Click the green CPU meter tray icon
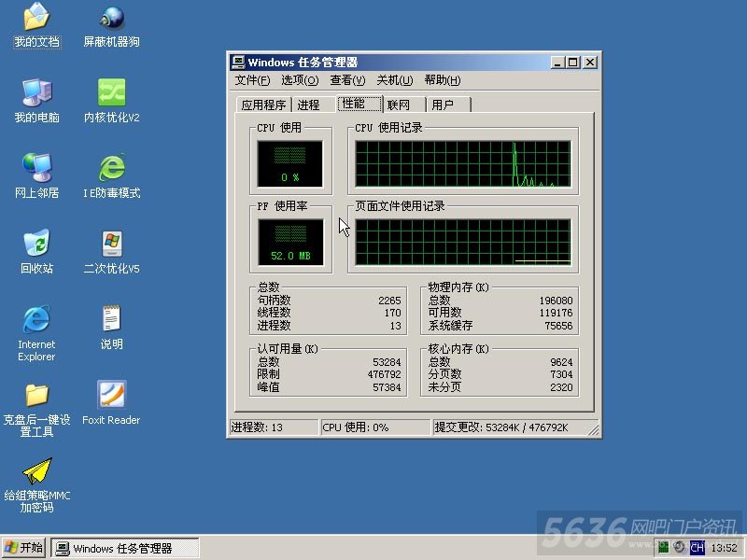The height and width of the screenshot is (560, 747). [x=664, y=547]
